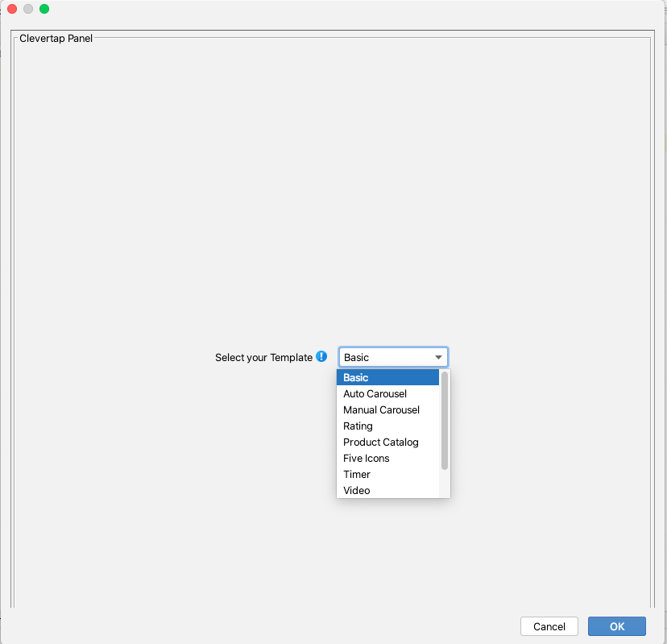The height and width of the screenshot is (644, 667).
Task: Select Auto Carousel template option
Action: [387, 393]
